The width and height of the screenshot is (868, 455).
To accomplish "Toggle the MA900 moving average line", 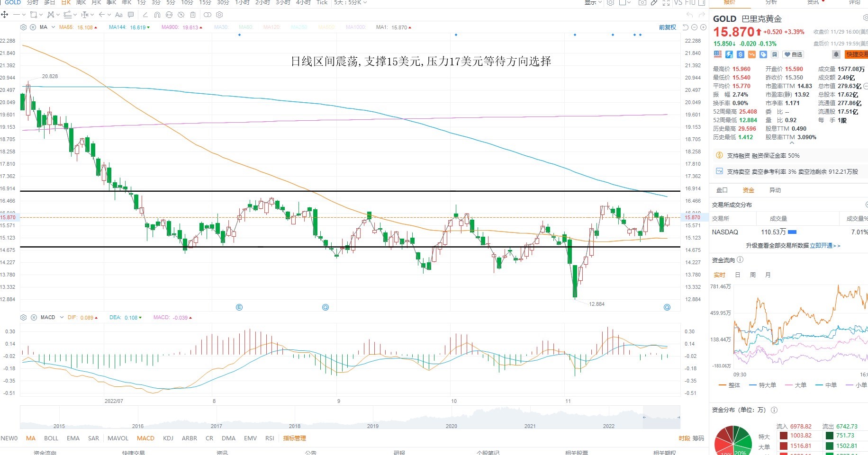I will (x=182, y=27).
